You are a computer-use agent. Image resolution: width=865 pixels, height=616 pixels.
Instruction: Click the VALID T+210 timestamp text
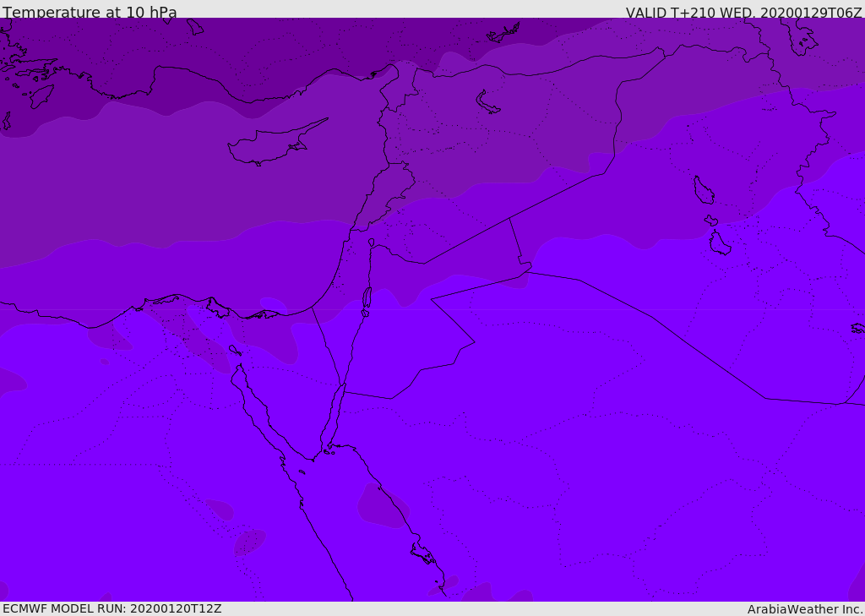743,13
